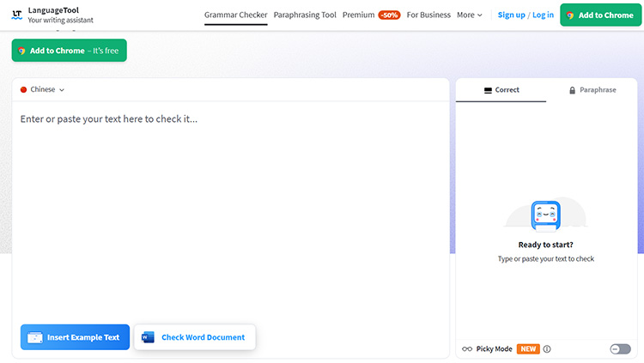Switch to the Paraphrase tab
Image resolution: width=644 pixels, height=363 pixels.
592,90
